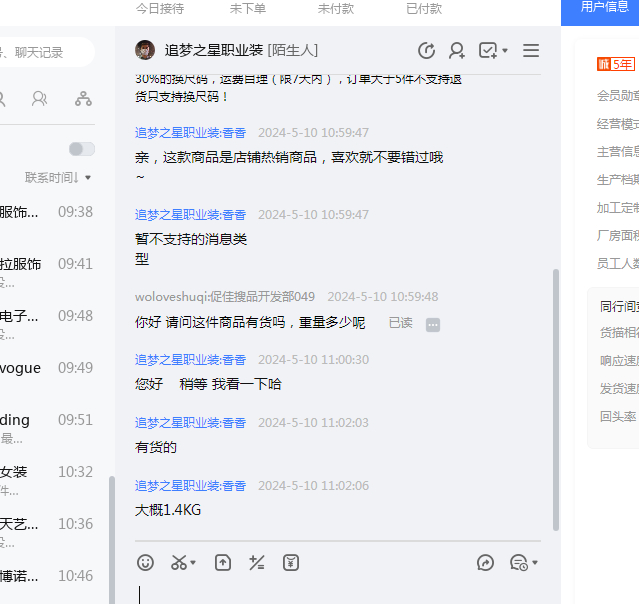Viewport: 639px width, 604px height.
Task: Expand the 联系时间 sort dropdown
Action: click(59, 177)
